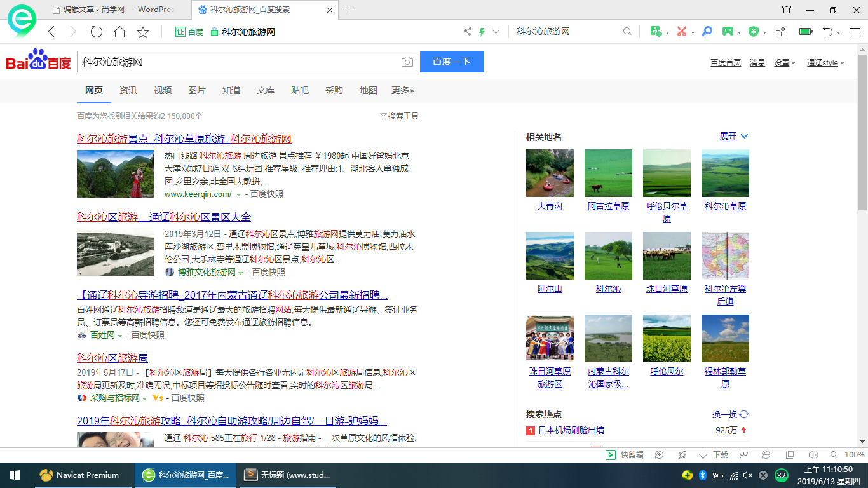Reload the page with the refresh icon

click(x=97, y=32)
